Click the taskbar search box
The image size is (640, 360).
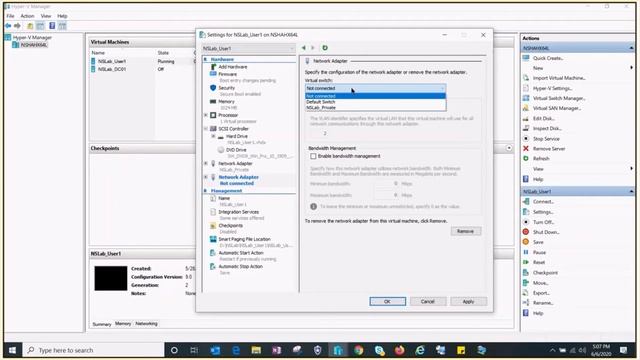93,350
